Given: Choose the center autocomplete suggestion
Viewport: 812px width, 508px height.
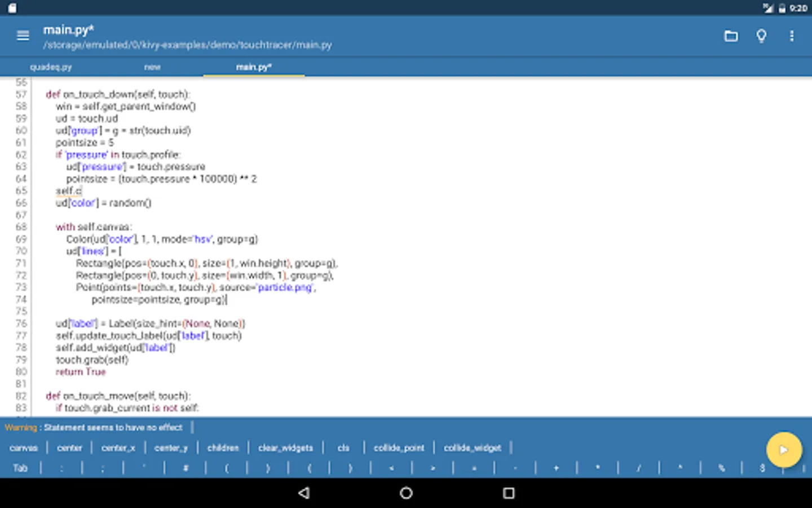Looking at the screenshot, I should pos(69,448).
